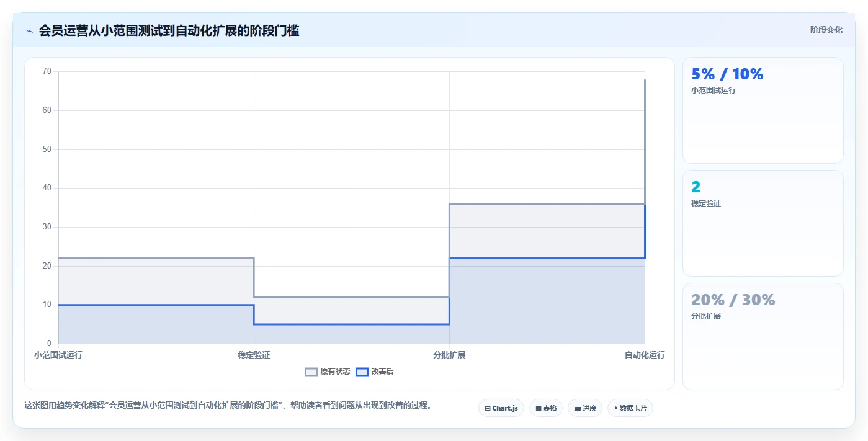Click the lightning icon beside the title

pyautogui.click(x=29, y=31)
